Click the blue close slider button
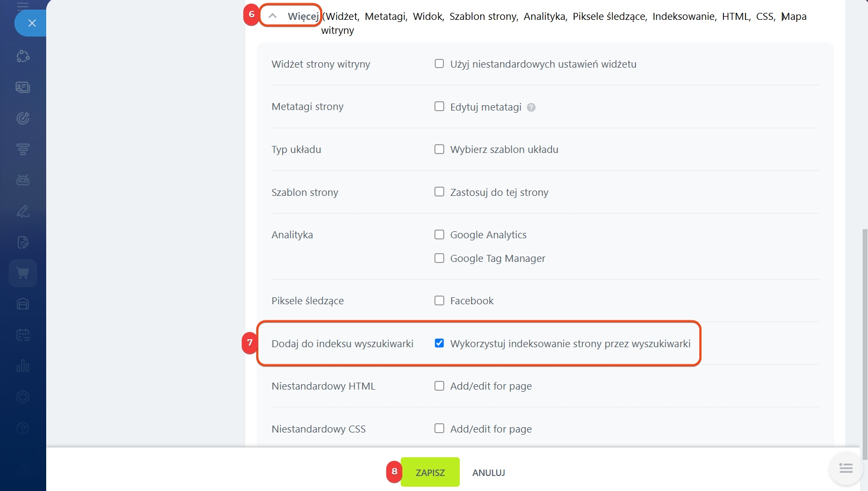Image resolution: width=868 pixels, height=491 pixels. click(32, 23)
